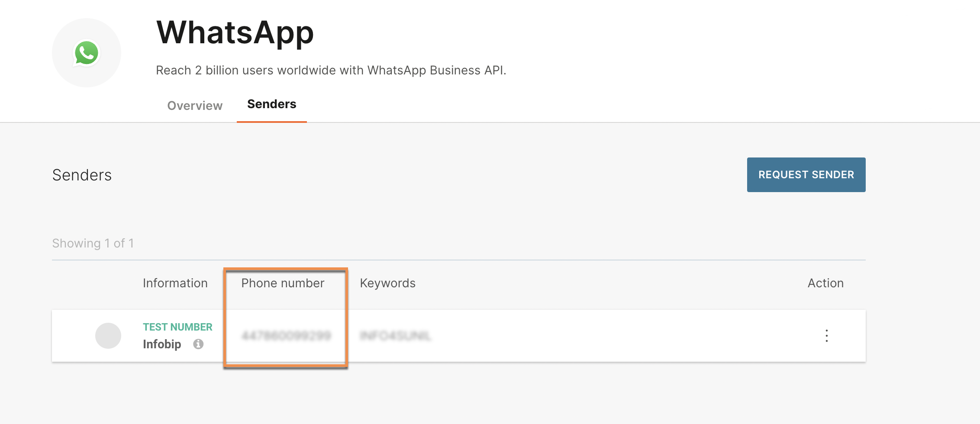Click the Action column header
Image resolution: width=980 pixels, height=424 pixels.
click(x=825, y=283)
